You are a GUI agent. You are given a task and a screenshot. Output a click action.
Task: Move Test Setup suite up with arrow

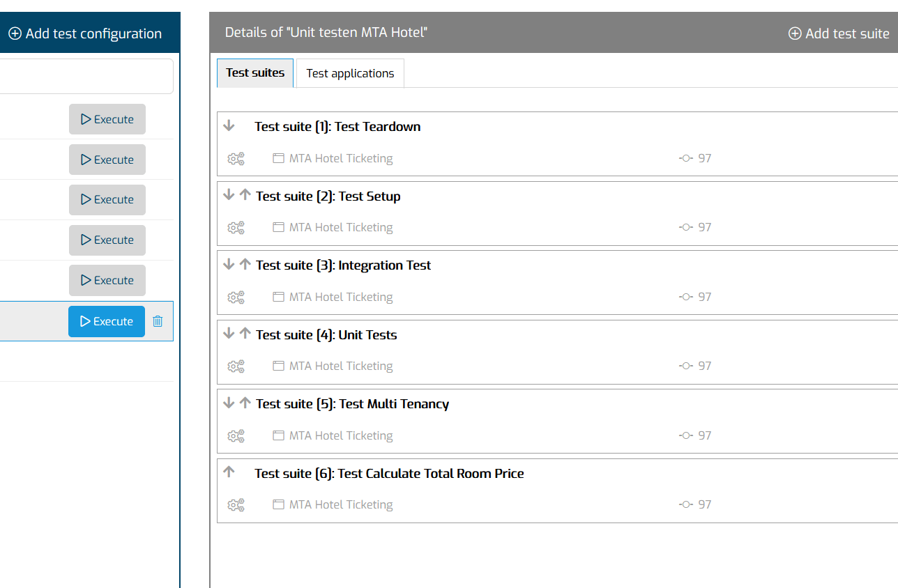click(245, 195)
